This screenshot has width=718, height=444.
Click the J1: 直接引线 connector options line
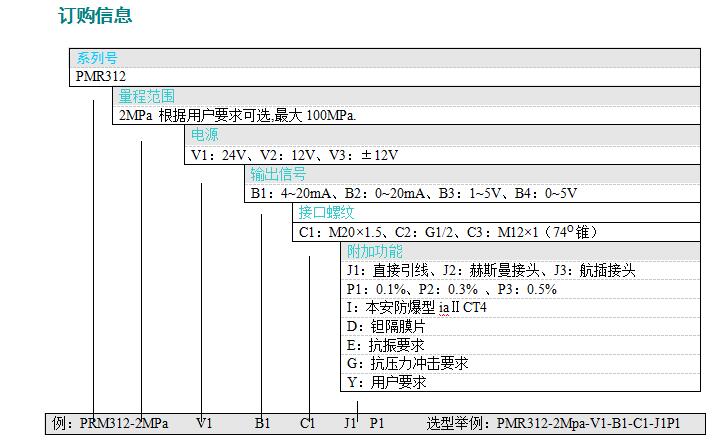pyautogui.click(x=490, y=270)
